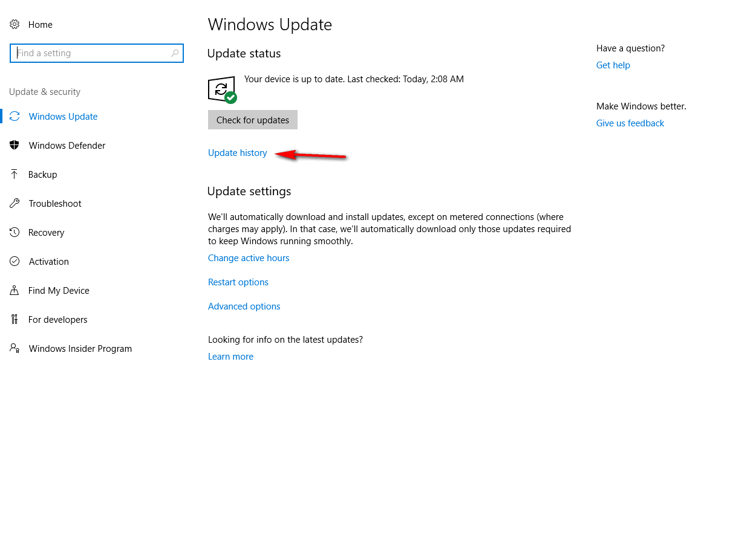Click the Check for updates button
Image resolution: width=756 pixels, height=544 pixels.
coord(253,120)
